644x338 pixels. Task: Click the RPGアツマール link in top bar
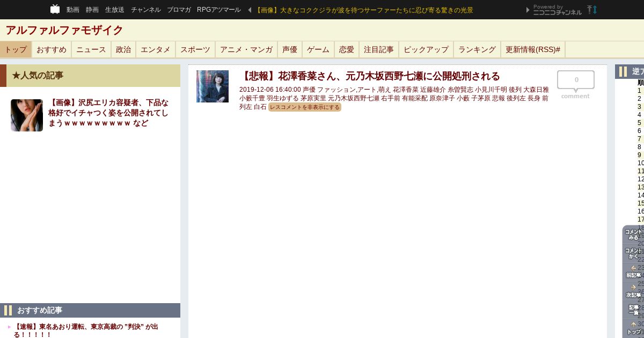click(219, 10)
